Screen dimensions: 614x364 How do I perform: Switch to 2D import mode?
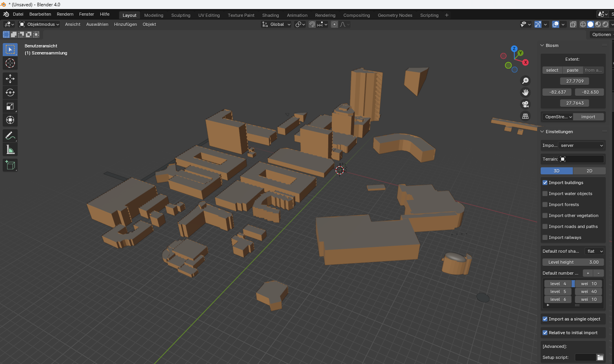[589, 171]
